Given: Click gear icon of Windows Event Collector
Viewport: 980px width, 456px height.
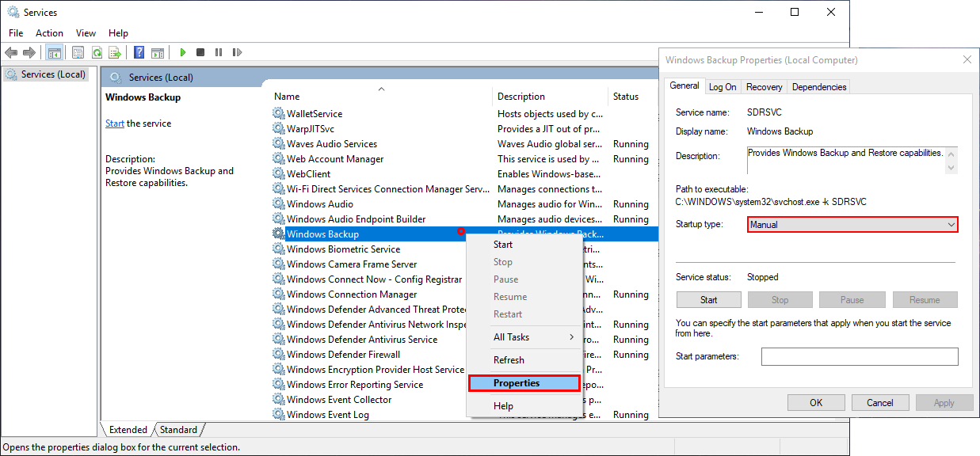Looking at the screenshot, I should click(278, 400).
